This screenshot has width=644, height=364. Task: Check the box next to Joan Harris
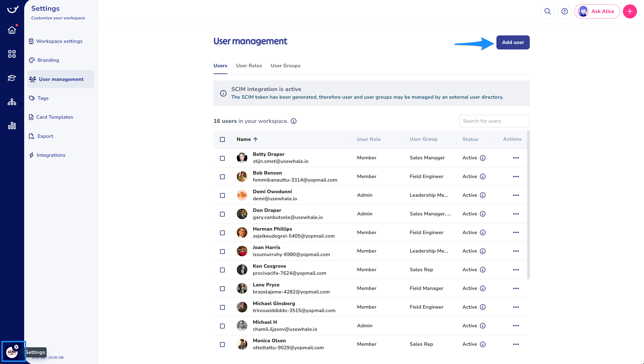tap(222, 251)
